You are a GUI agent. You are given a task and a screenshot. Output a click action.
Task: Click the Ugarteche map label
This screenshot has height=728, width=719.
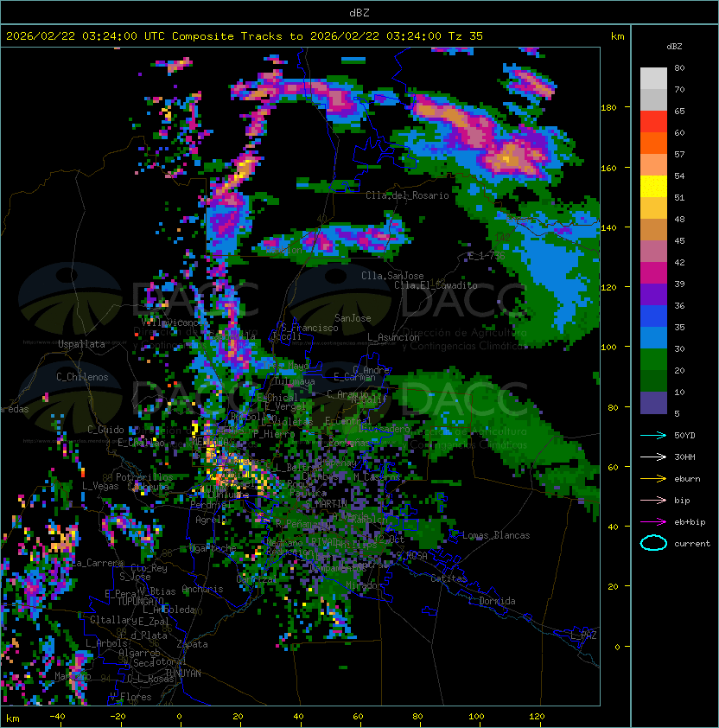click(213, 548)
